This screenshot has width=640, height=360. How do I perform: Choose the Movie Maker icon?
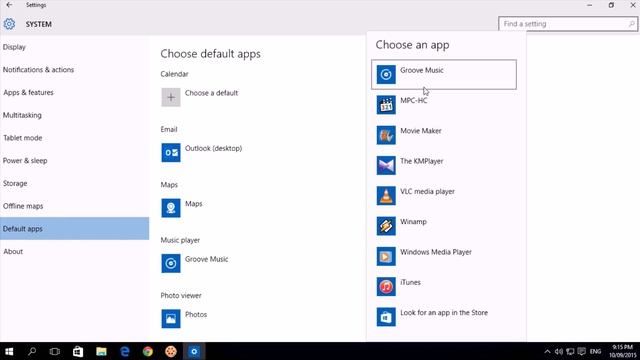386,135
